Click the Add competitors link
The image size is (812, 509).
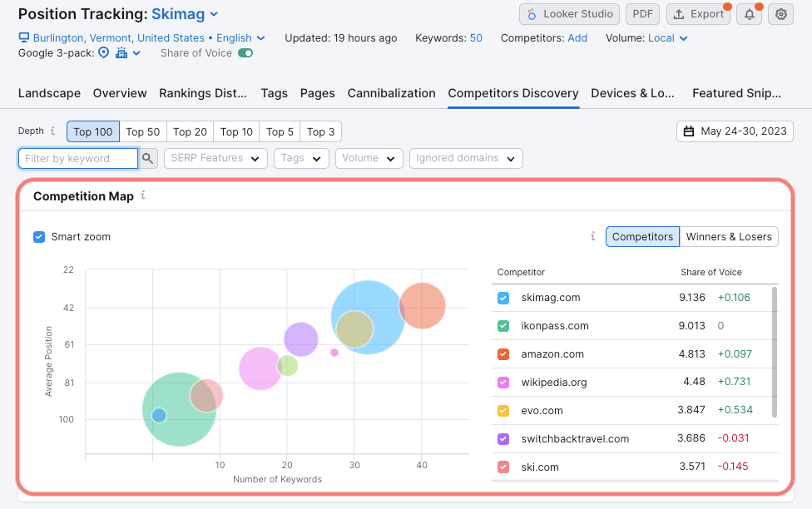point(577,38)
